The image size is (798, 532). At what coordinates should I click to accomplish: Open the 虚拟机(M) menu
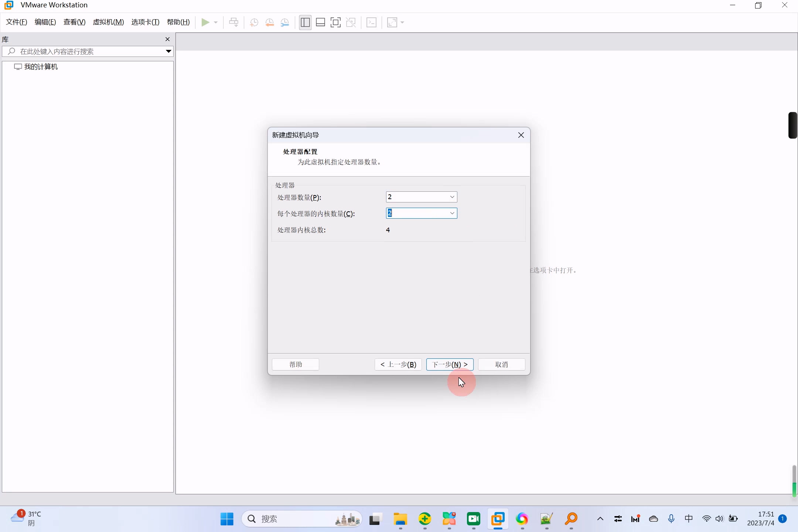click(108, 22)
